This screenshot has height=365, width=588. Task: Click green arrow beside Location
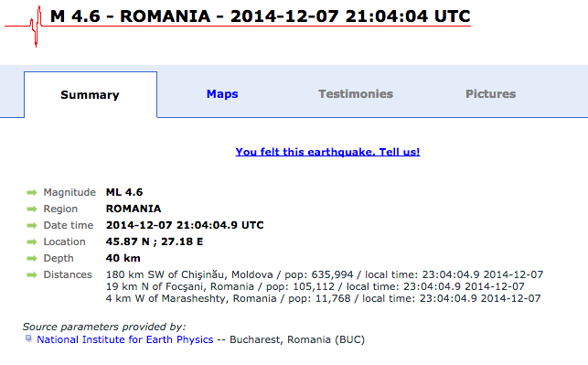32,242
